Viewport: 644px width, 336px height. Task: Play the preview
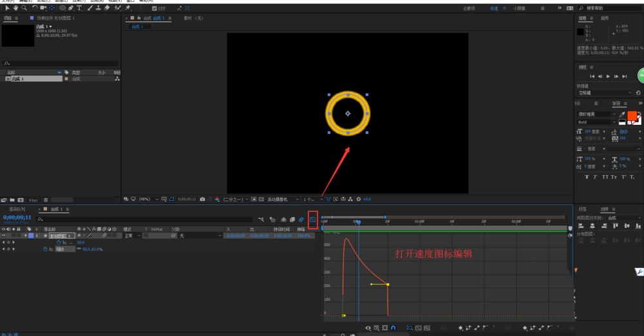(609, 77)
